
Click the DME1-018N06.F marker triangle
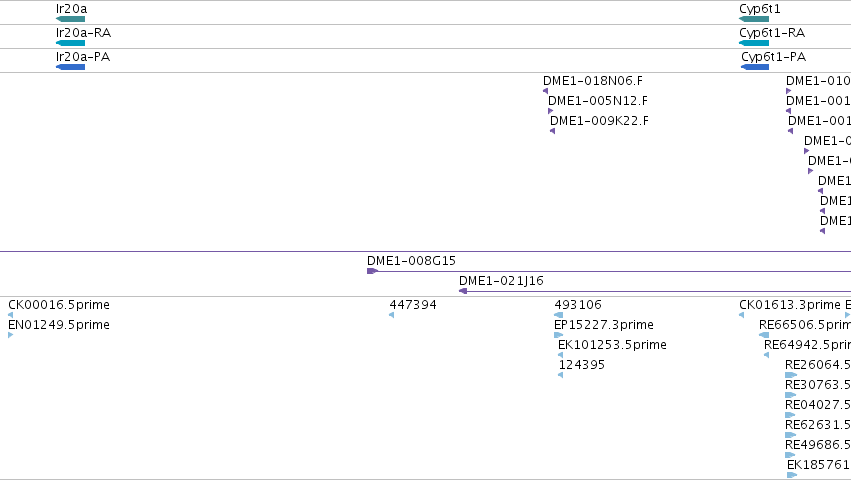pyautogui.click(x=545, y=91)
